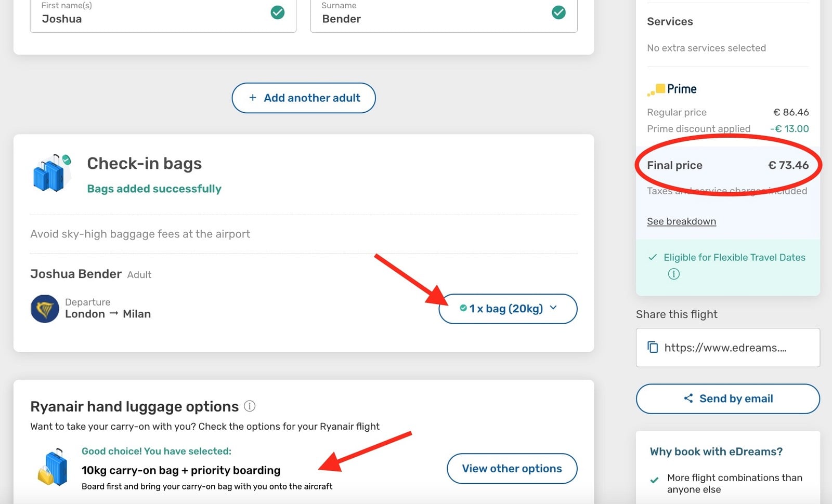Click the carry-on bag luggage icon
Viewport: 832px width, 504px height.
click(x=53, y=467)
